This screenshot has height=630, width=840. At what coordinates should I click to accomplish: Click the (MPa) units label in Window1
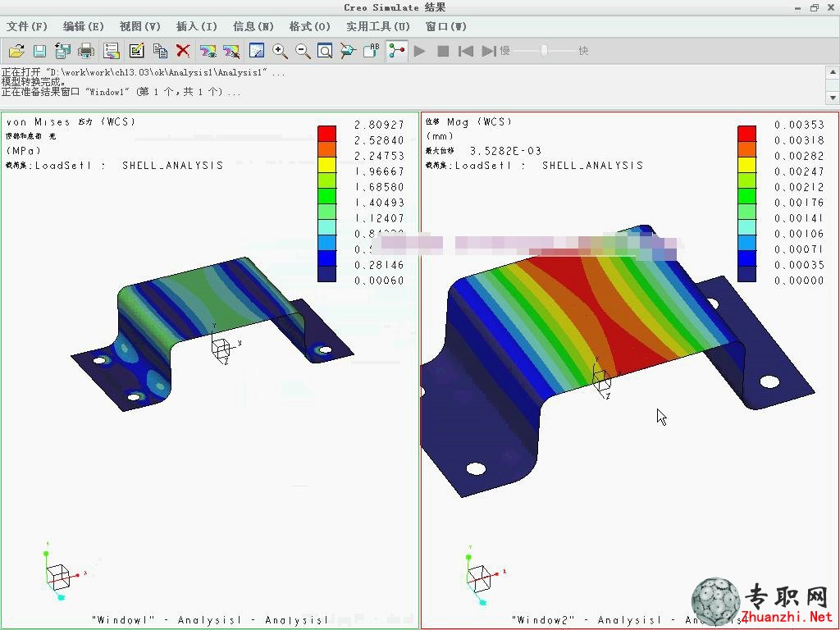coord(24,151)
